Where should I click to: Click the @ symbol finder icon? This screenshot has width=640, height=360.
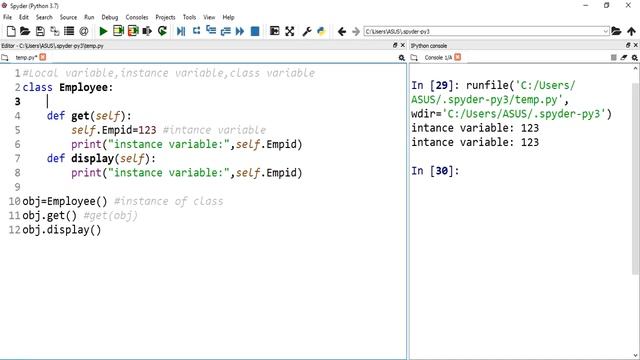(84, 31)
